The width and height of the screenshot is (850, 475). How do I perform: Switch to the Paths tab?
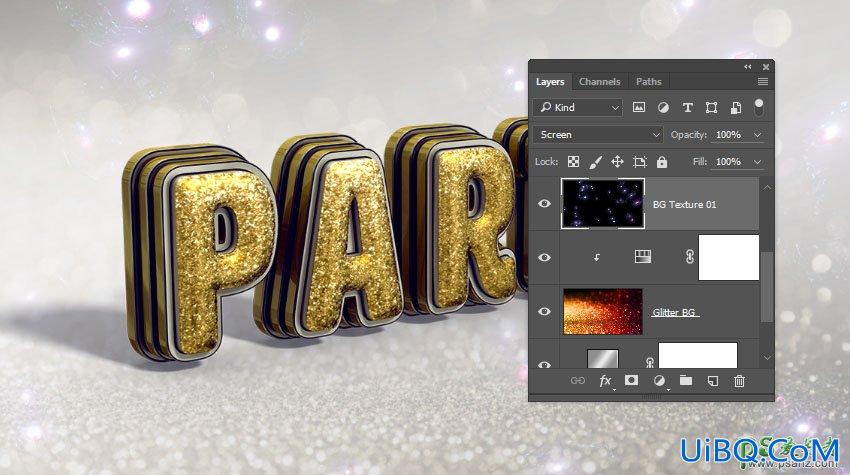pyautogui.click(x=648, y=81)
